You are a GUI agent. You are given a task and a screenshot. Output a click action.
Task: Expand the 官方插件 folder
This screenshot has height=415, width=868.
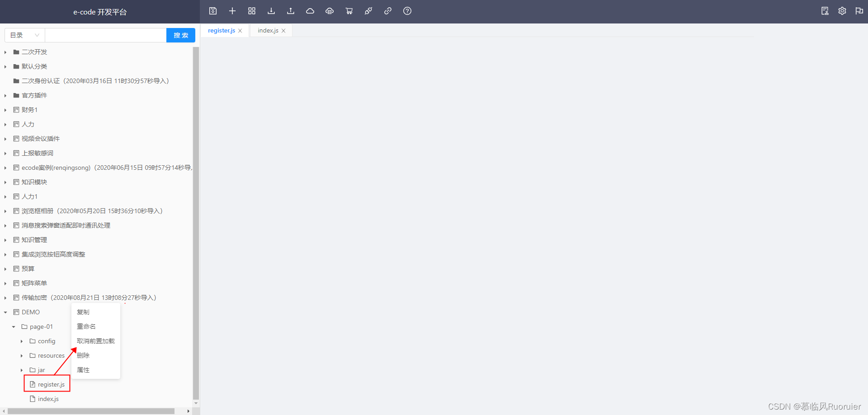[x=5, y=96]
